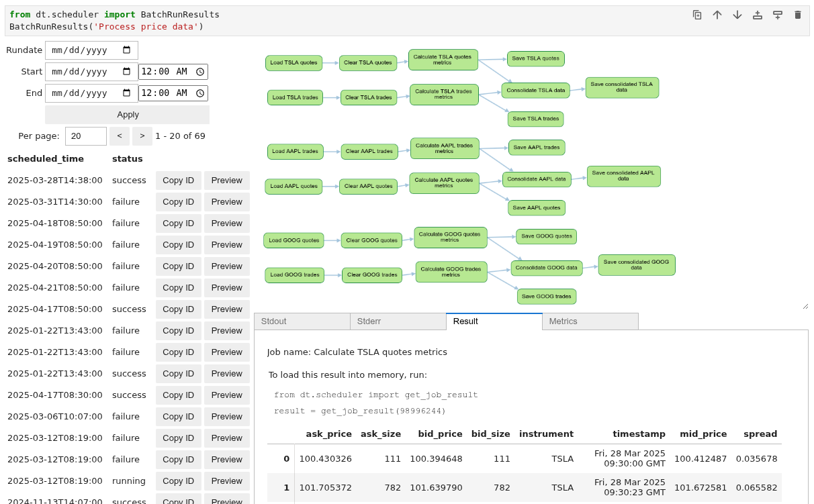This screenshot has height=504, width=814.
Task: Open calendar picker for Start date
Action: point(127,72)
